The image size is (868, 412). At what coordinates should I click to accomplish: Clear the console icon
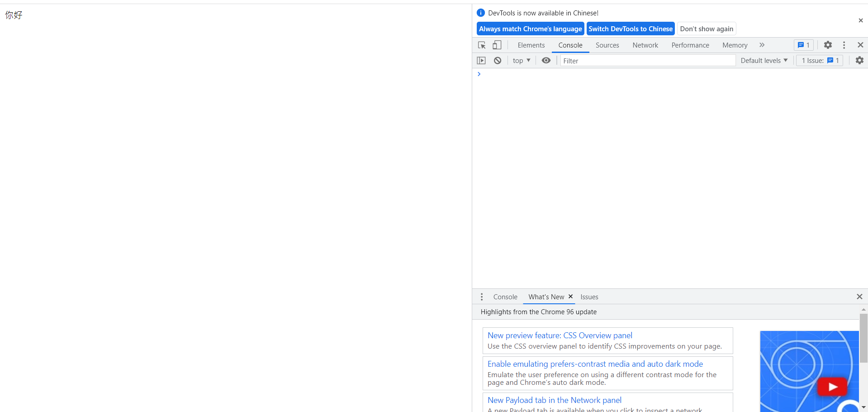click(498, 61)
